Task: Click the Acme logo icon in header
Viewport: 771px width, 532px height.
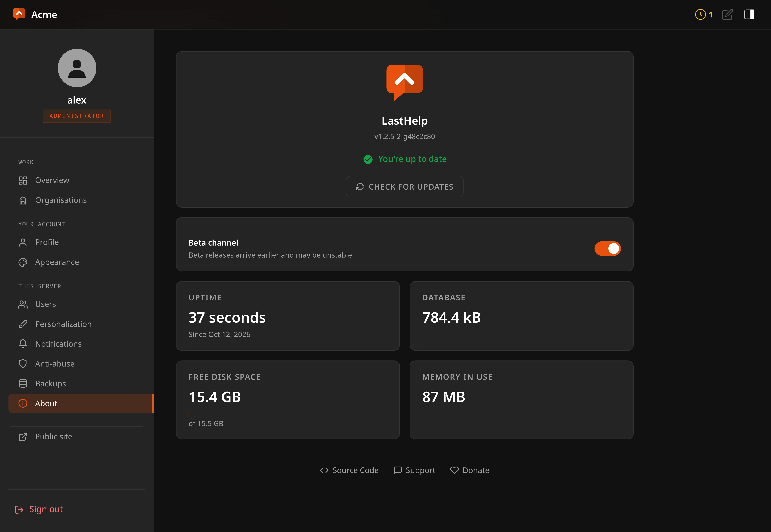Action: click(x=19, y=14)
